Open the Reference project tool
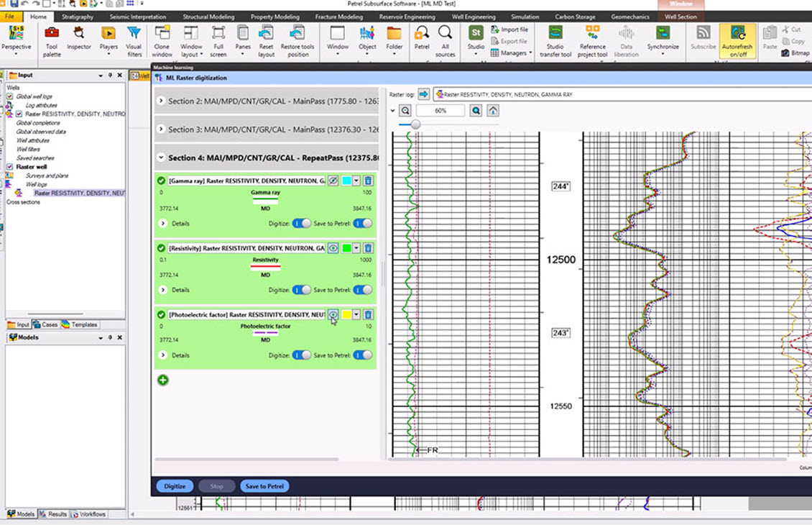The image size is (812, 525). tap(592, 38)
